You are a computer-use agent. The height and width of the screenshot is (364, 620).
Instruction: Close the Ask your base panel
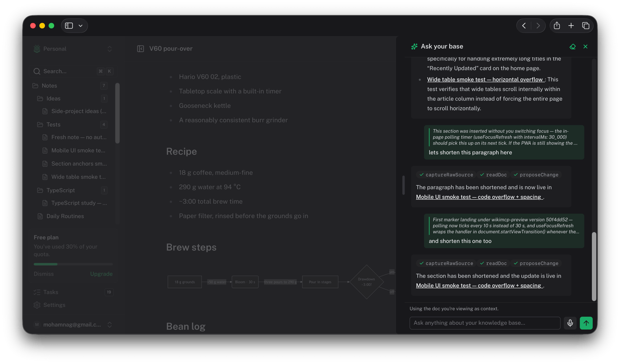pos(585,46)
